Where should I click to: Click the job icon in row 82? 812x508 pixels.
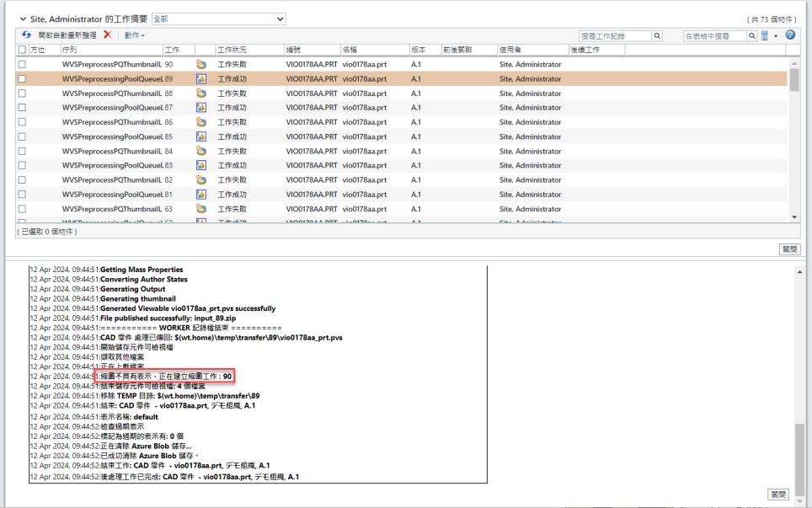[201, 179]
